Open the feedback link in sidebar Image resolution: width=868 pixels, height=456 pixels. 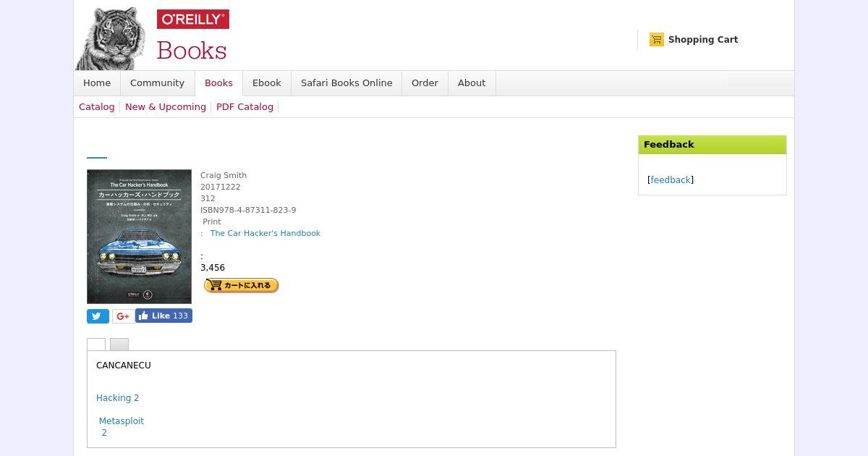click(671, 180)
